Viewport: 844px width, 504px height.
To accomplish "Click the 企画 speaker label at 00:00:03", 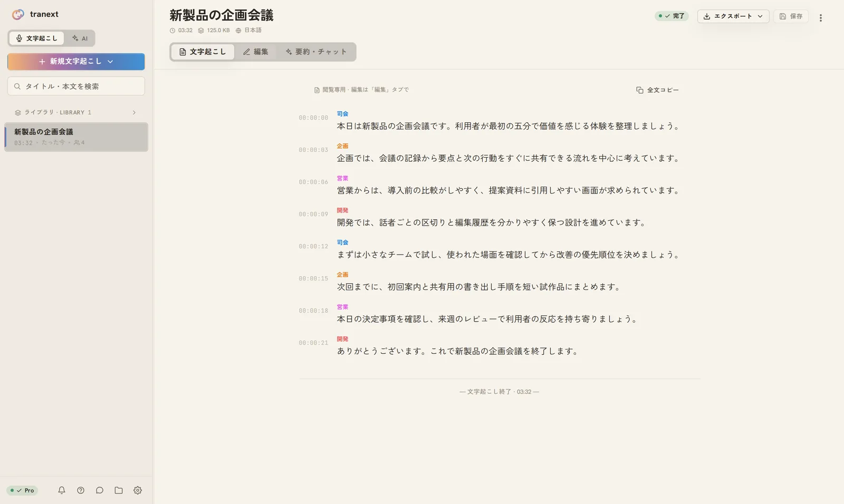I will tap(343, 146).
